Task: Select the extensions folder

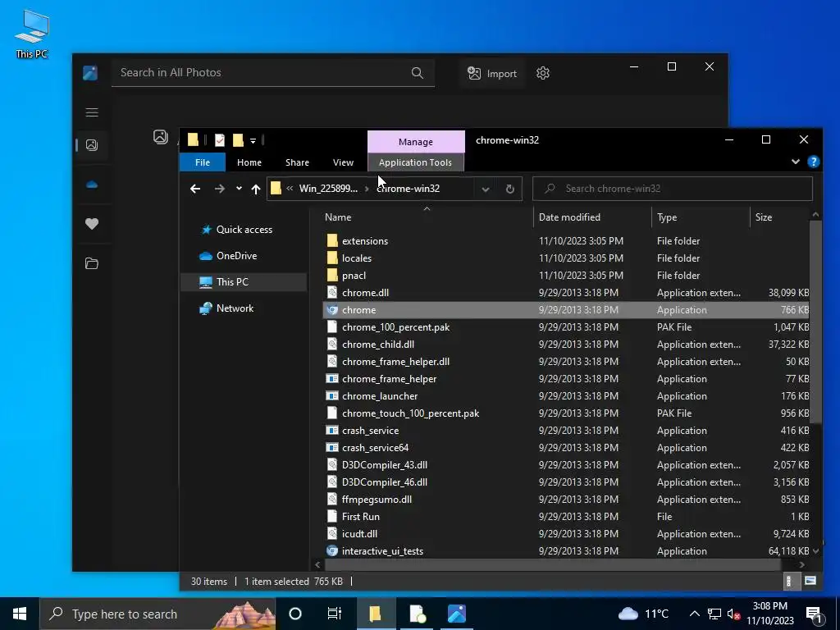Action: [x=566, y=241]
